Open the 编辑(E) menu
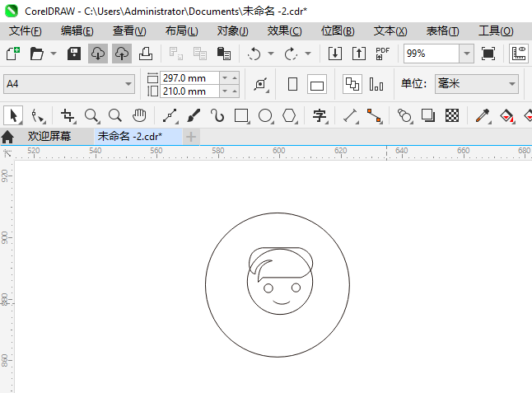532x393 pixels. coord(77,31)
